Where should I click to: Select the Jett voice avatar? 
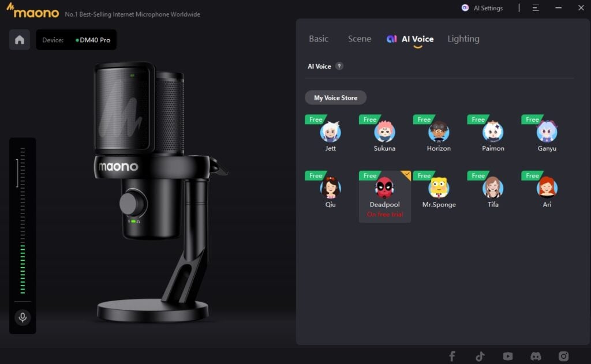tap(331, 132)
